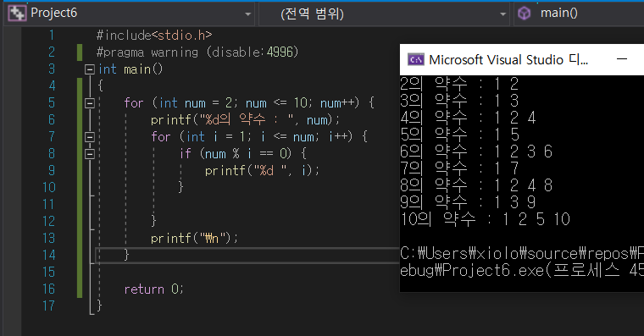The height and width of the screenshot is (336, 644).
Task: Click the printf("%d ", i) statement
Action: [262, 171]
